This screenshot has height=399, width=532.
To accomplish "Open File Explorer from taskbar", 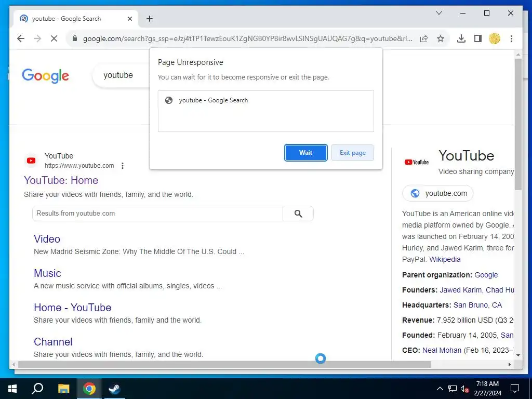I will tap(63, 389).
